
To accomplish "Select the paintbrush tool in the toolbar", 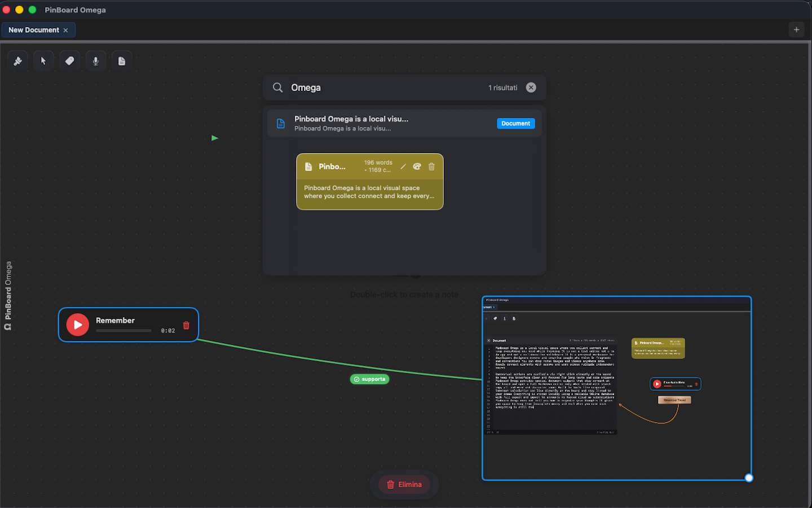I will coord(18,61).
